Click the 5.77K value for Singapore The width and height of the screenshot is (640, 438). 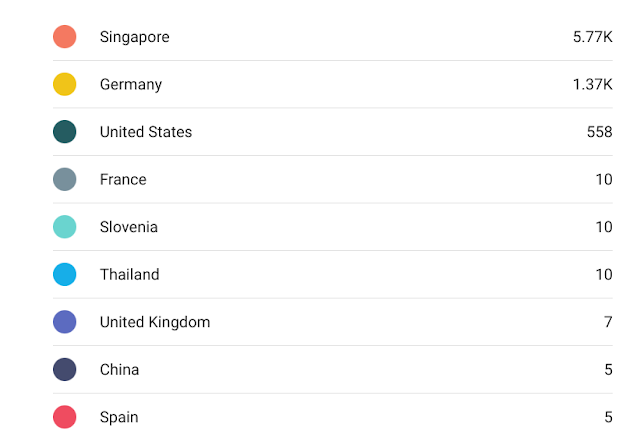593,37
